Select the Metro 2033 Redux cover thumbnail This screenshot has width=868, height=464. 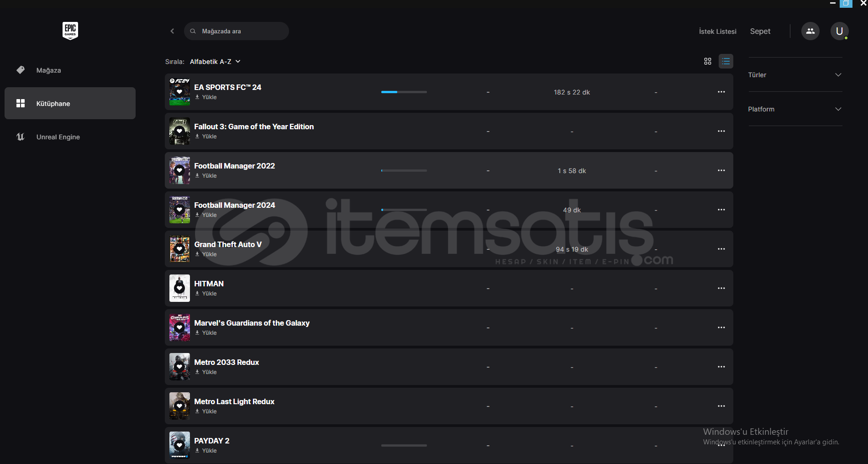pyautogui.click(x=179, y=367)
